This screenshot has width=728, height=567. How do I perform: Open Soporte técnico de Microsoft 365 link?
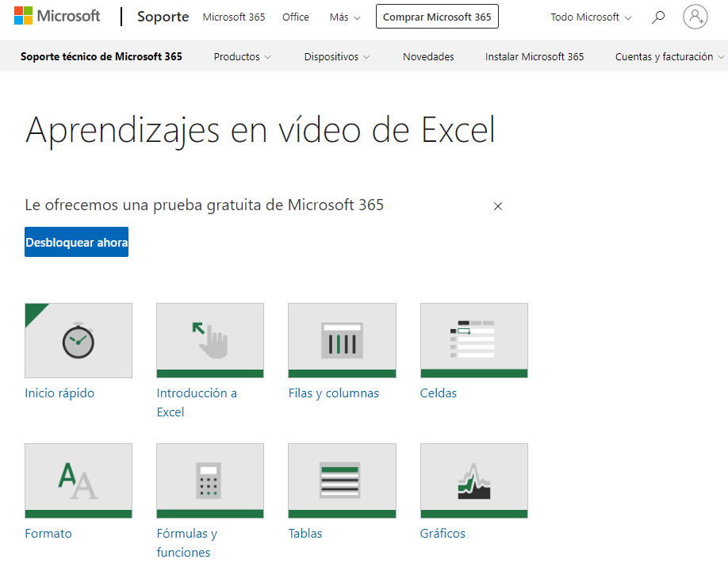[x=102, y=56]
